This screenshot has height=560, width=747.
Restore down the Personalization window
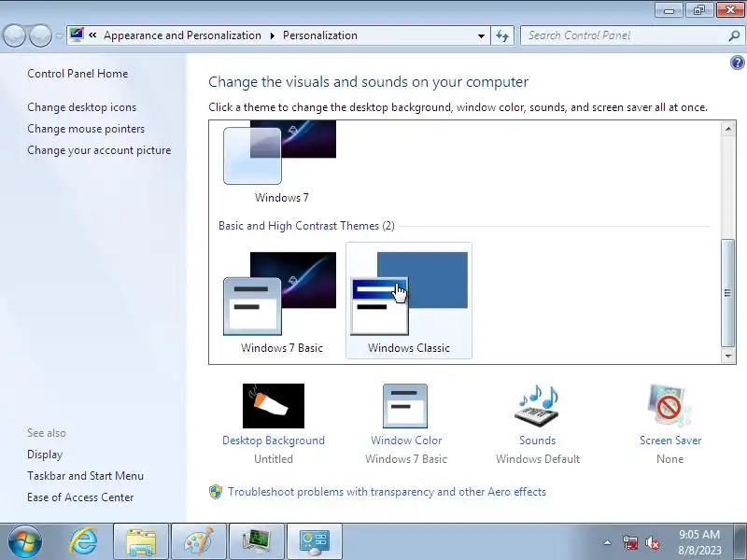click(698, 10)
